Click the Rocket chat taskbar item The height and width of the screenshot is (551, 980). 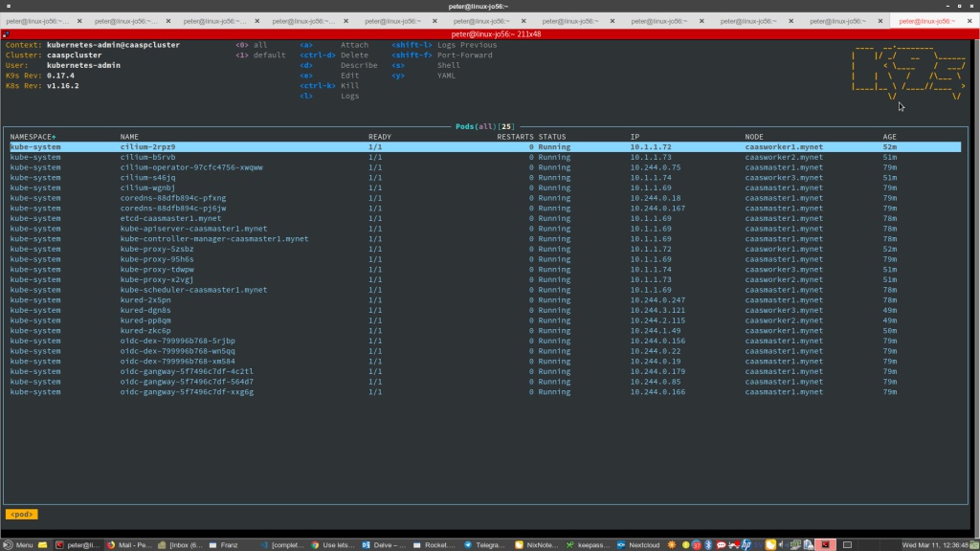click(437, 544)
